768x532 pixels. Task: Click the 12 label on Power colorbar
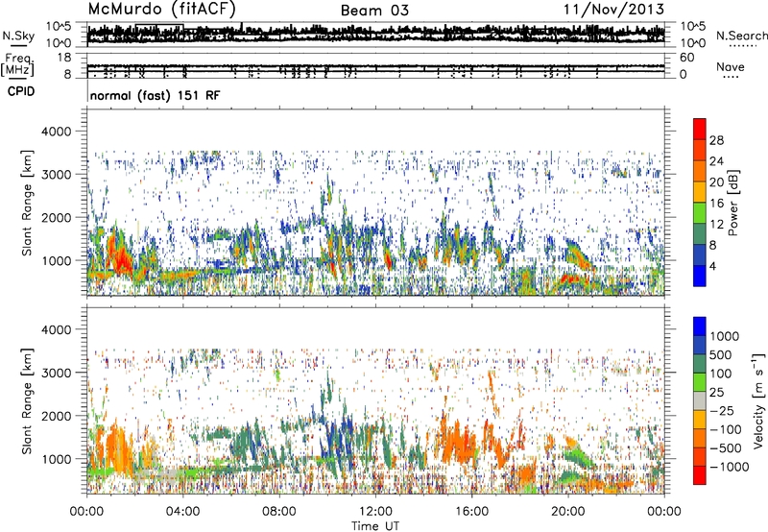716,225
